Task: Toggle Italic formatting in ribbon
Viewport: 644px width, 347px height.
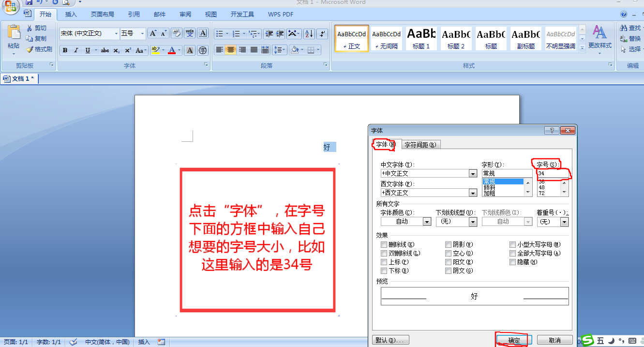Action: (76, 50)
